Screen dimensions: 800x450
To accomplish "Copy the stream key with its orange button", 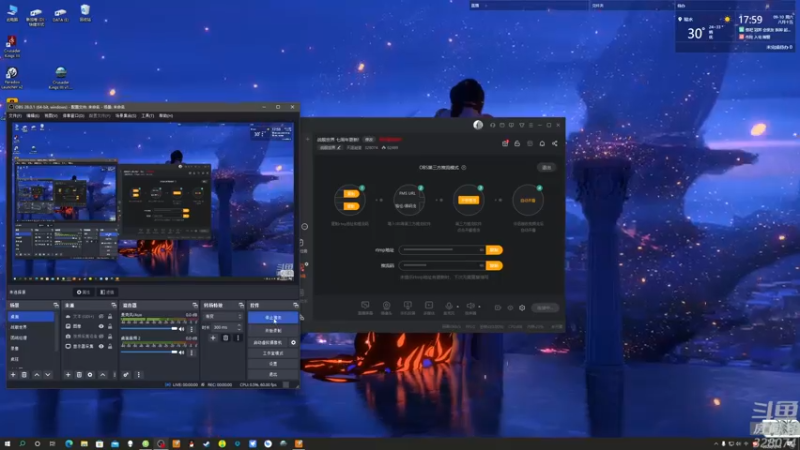I will point(494,266).
